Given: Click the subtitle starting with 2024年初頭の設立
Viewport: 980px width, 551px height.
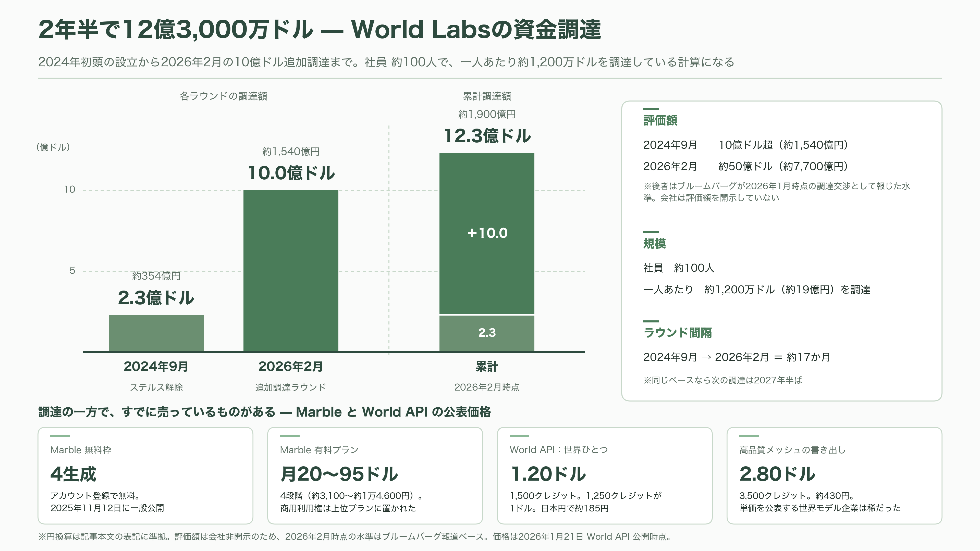Looking at the screenshot, I should coord(386,62).
